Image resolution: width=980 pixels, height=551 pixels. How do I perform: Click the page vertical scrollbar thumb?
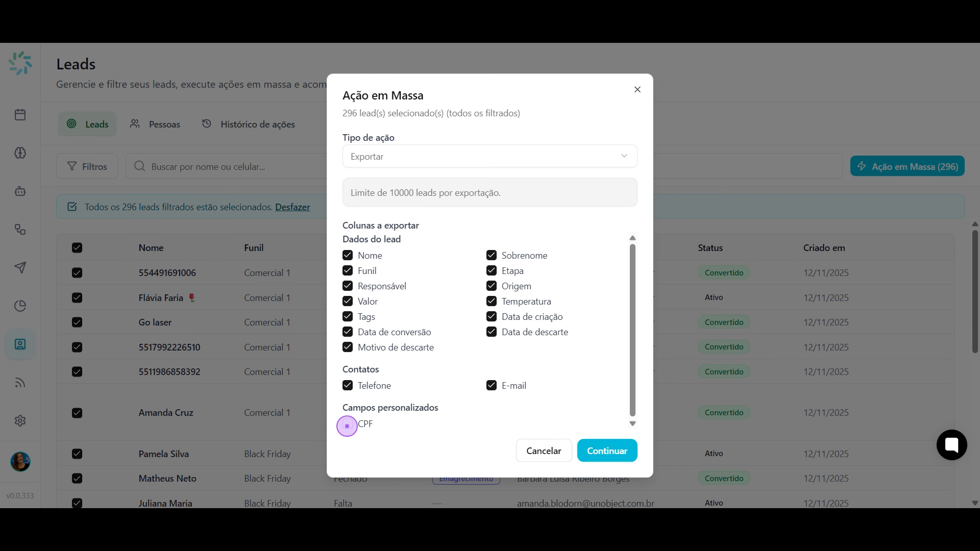click(975, 291)
